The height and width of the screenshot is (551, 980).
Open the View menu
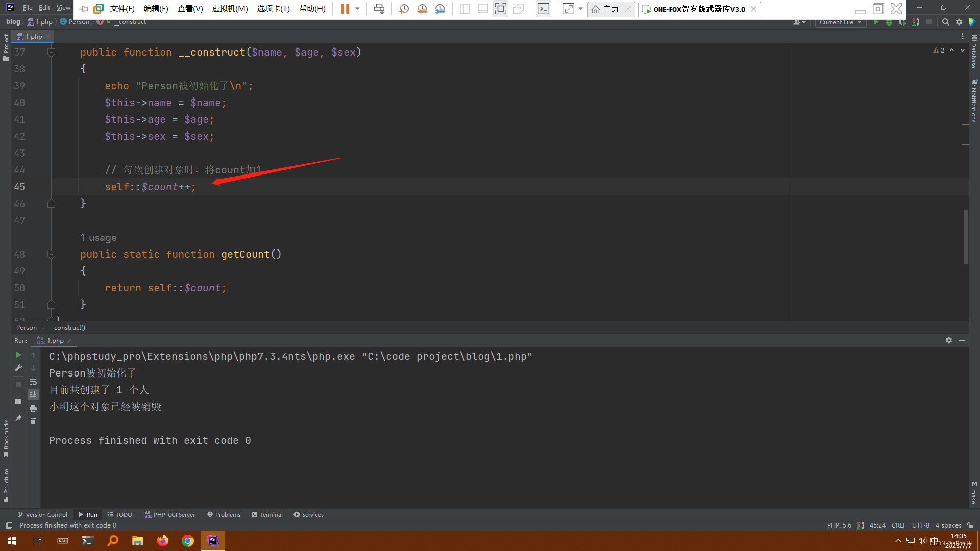[63, 8]
